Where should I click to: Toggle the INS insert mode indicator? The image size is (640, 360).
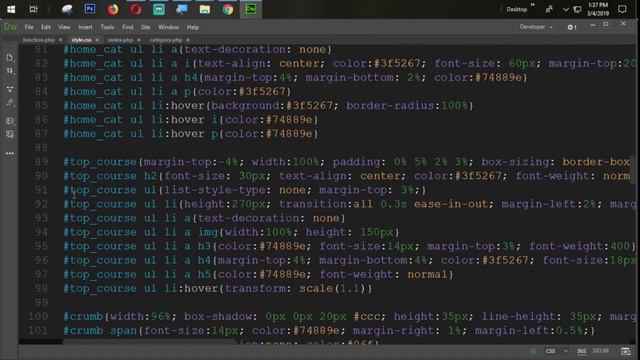click(x=582, y=351)
